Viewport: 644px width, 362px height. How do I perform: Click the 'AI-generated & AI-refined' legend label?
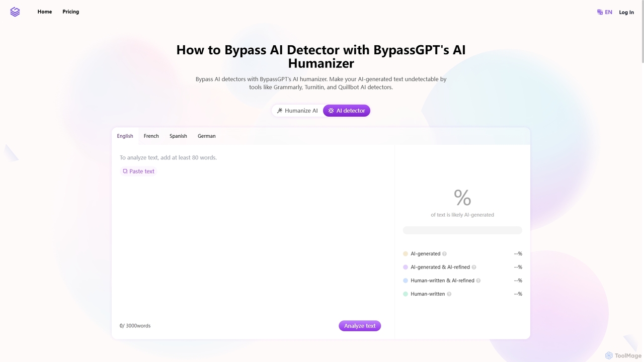[440, 267]
